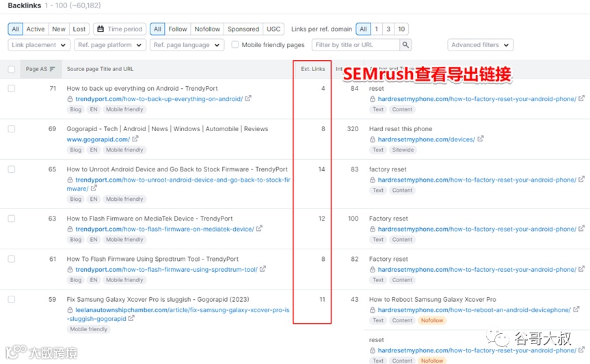Viewport: 590px width, 364px height.
Task: Open external link icon after stock-firmware URL
Action: (x=94, y=188)
